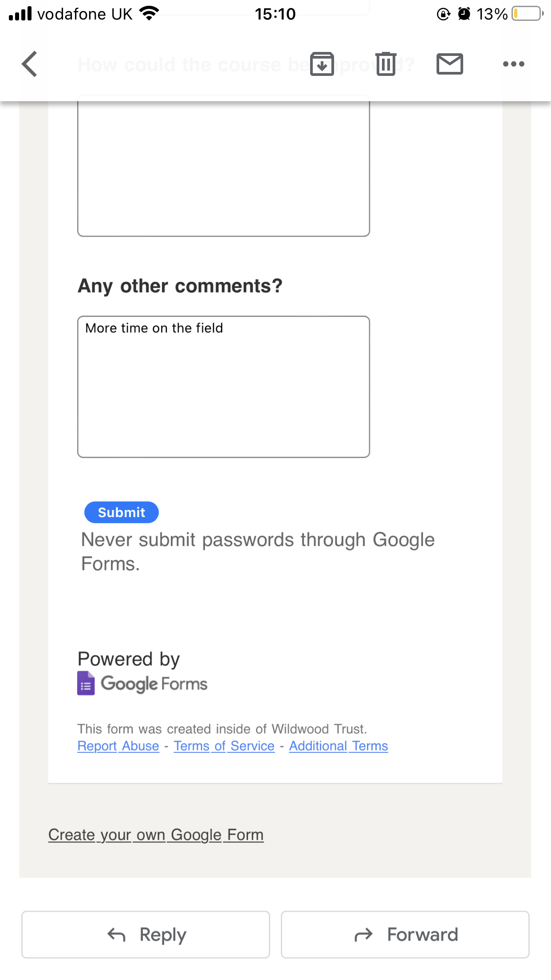Open the three-dot more options menu
Screen dimensions: 551x980
pyautogui.click(x=513, y=64)
